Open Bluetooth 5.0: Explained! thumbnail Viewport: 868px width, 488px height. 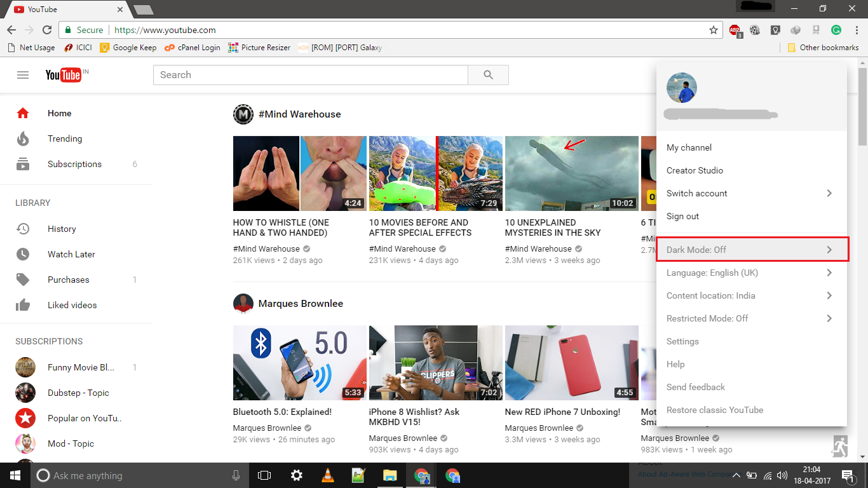[300, 363]
